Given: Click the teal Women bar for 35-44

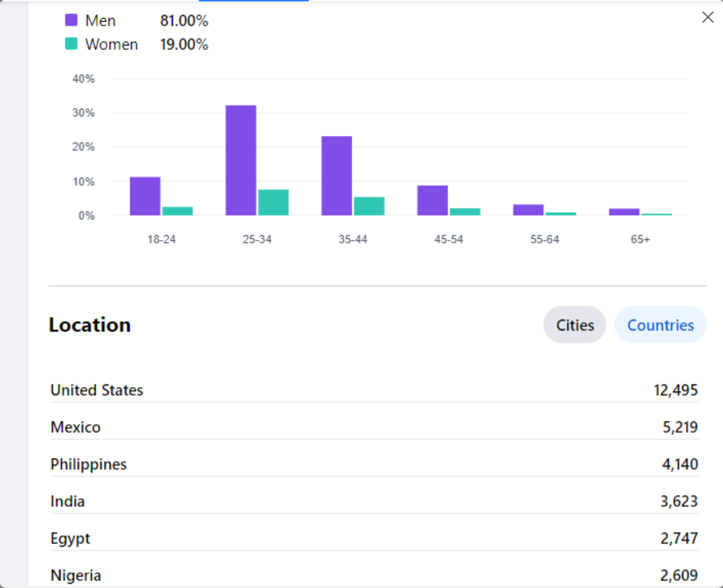Looking at the screenshot, I should pos(369,206).
